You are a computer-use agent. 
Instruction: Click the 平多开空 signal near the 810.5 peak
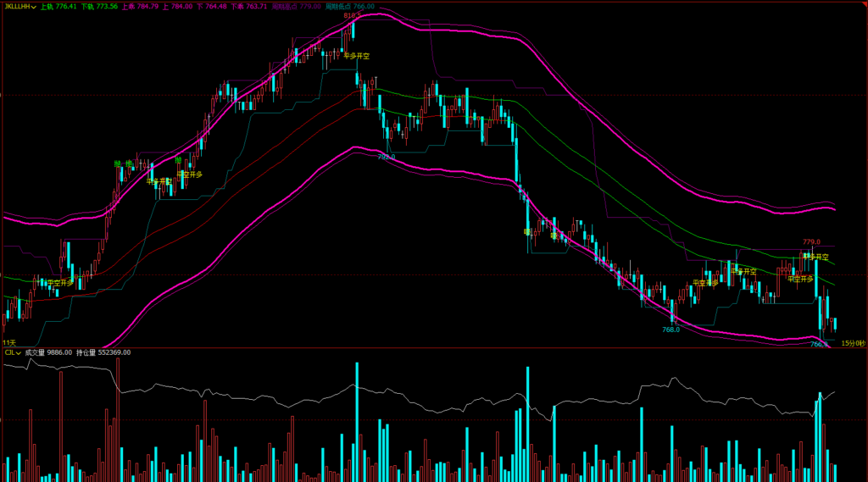click(356, 56)
